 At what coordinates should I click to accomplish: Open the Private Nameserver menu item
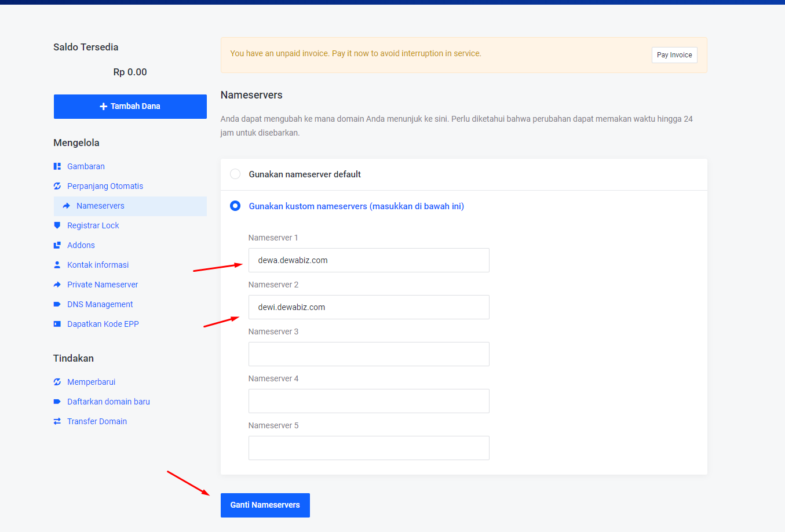(x=103, y=285)
